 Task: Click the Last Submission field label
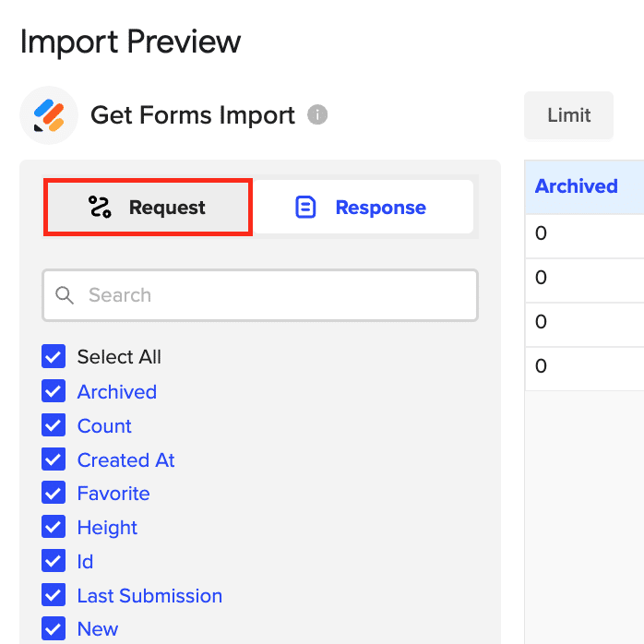[149, 595]
